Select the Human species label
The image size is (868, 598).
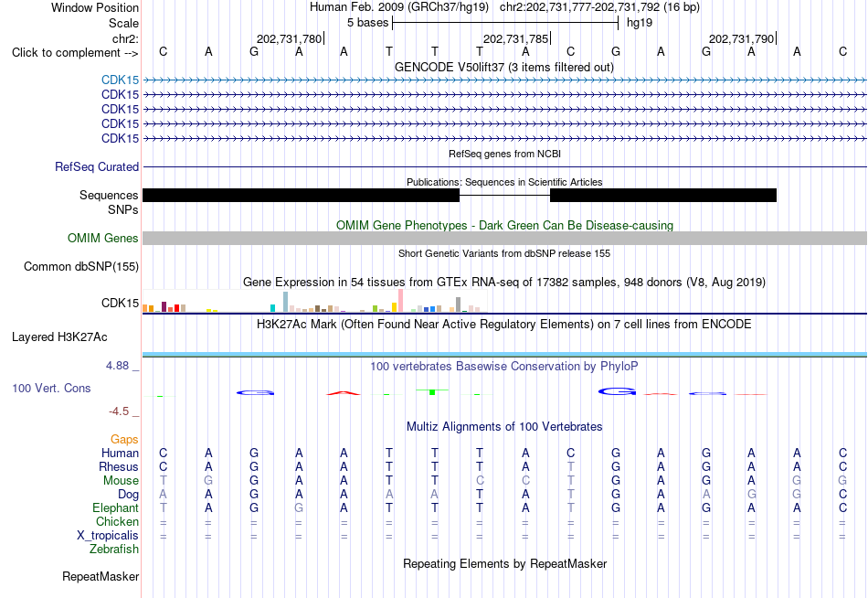[x=120, y=454]
